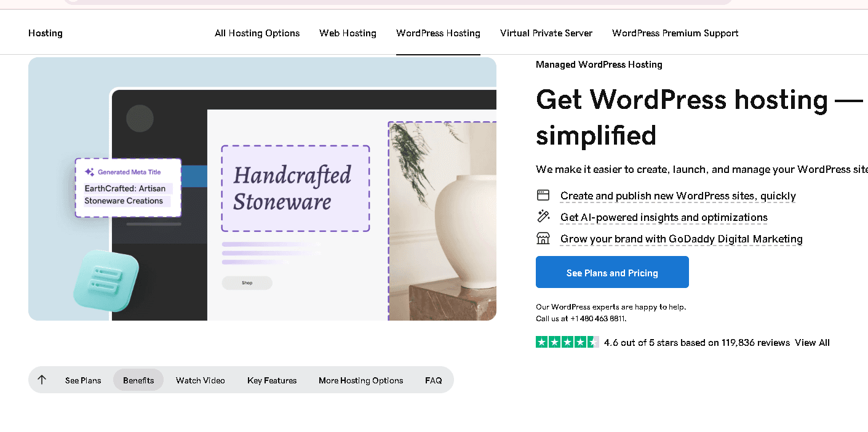Image resolution: width=868 pixels, height=432 pixels.
Task: Click 'Grow your brand with GoDaddy Digital Marketing'
Action: 682,239
